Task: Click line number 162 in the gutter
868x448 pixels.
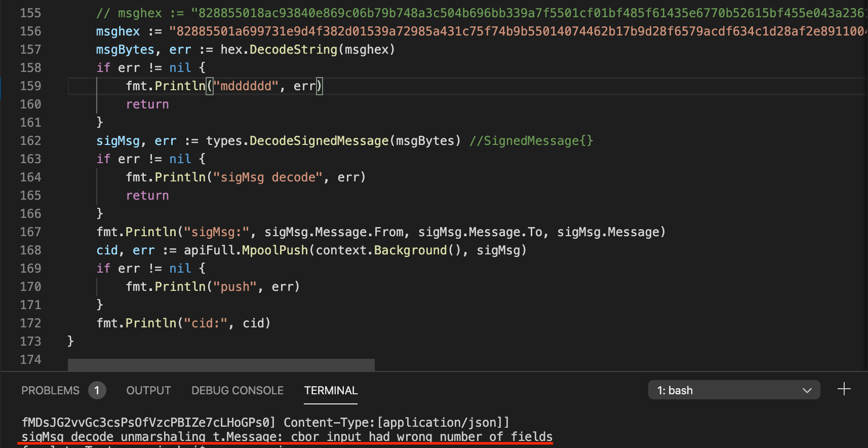Action: (30, 141)
